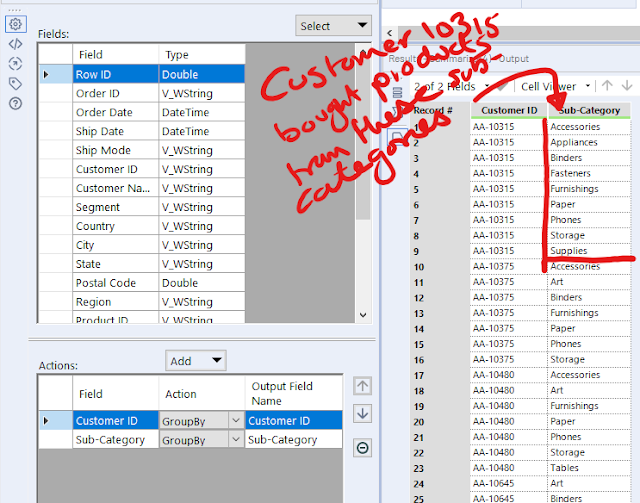This screenshot has width=640, height=503.
Task: Select Country field row
Action: pyautogui.click(x=142, y=226)
